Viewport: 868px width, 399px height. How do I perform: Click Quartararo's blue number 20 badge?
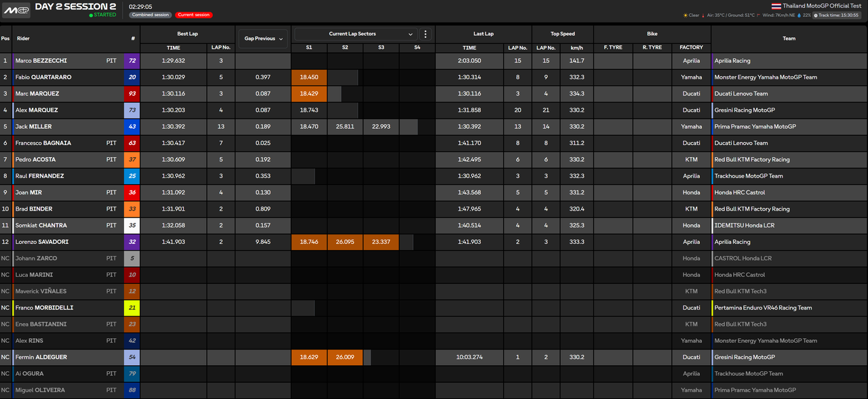tap(132, 77)
